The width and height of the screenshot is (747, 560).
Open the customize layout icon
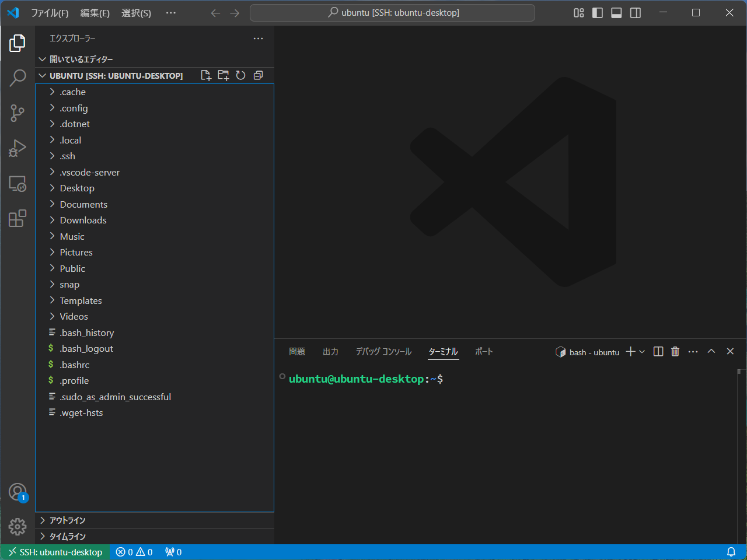(579, 13)
